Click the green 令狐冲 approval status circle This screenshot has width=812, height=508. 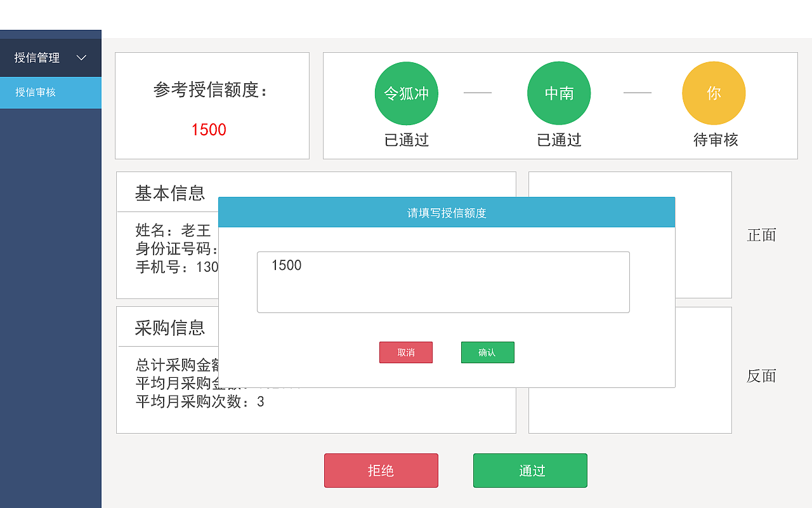point(406,93)
